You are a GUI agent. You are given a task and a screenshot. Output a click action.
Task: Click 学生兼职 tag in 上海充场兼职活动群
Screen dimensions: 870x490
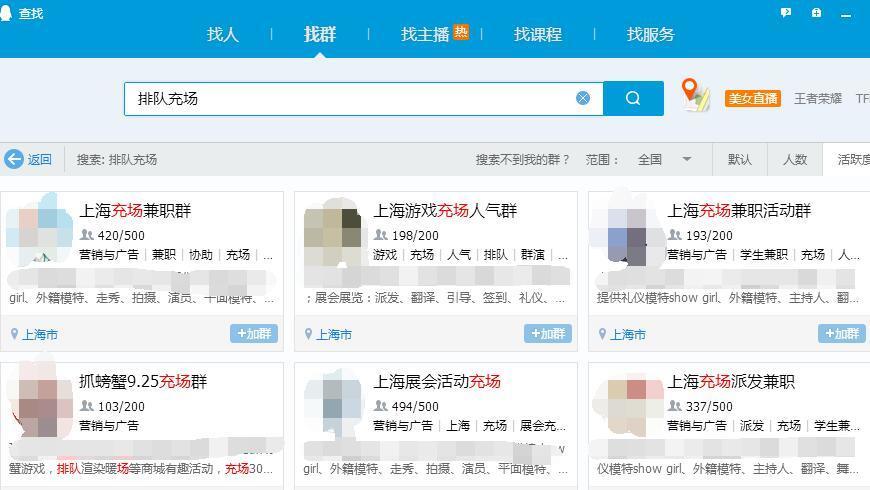764,255
